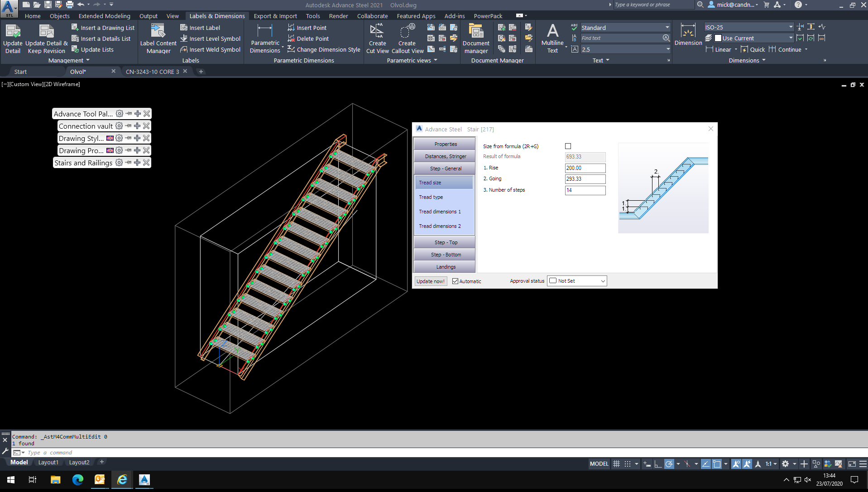
Task: Toggle object snap tracking in status bar
Action: tap(705, 463)
